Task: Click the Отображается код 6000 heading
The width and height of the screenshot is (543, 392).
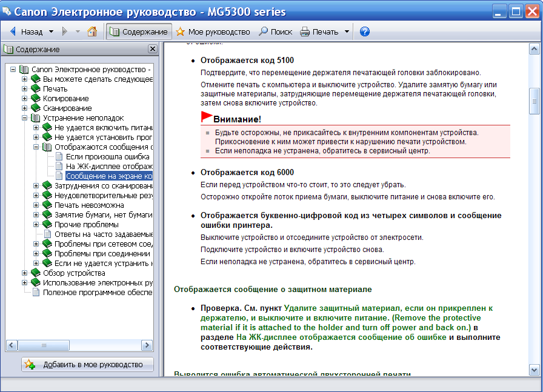Action: pos(247,173)
